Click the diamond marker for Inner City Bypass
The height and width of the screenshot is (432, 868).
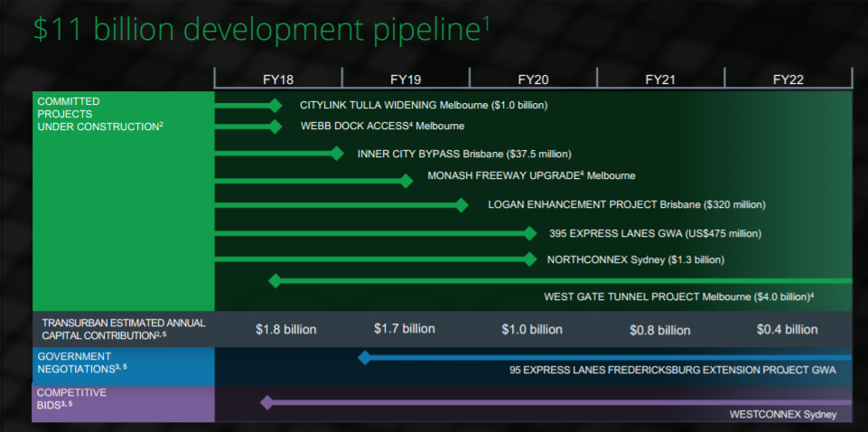(x=337, y=154)
